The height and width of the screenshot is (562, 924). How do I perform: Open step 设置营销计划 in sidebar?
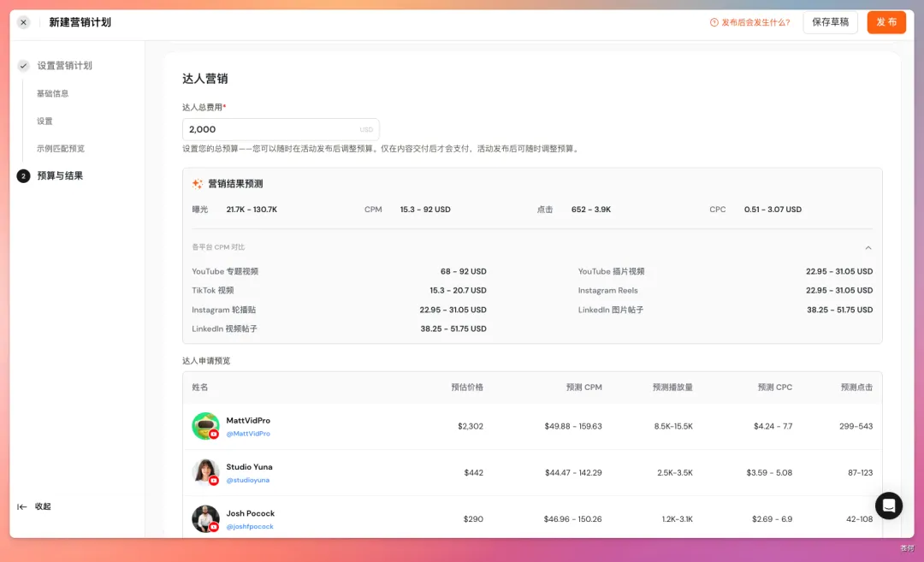64,65
